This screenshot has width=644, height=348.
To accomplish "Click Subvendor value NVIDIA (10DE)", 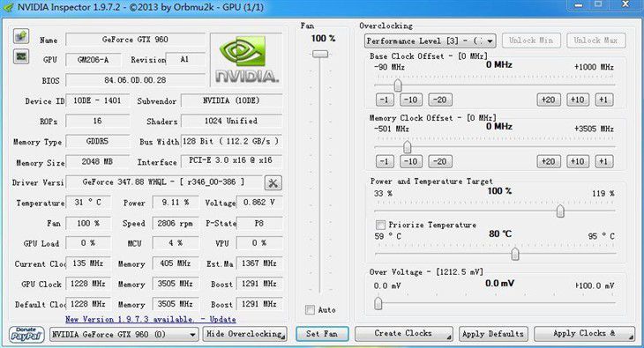I will pyautogui.click(x=231, y=100).
